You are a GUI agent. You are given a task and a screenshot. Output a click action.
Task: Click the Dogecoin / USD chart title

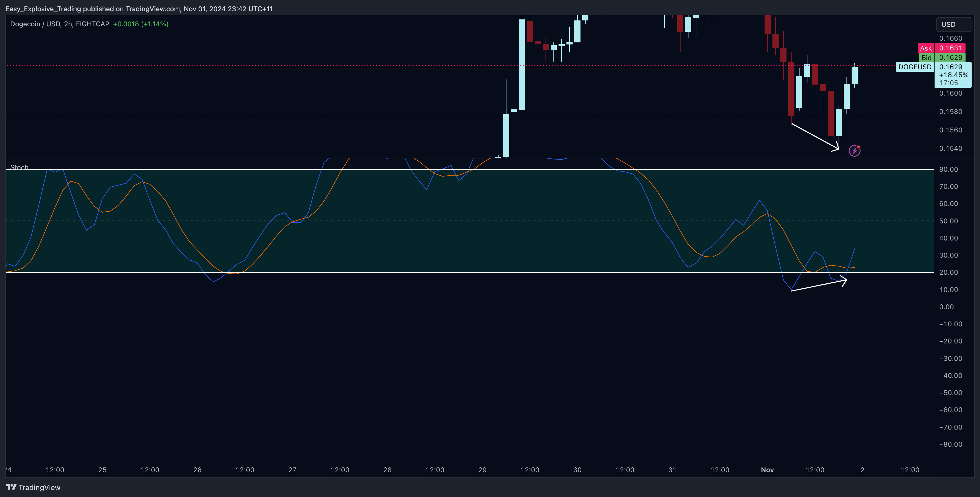click(x=60, y=24)
